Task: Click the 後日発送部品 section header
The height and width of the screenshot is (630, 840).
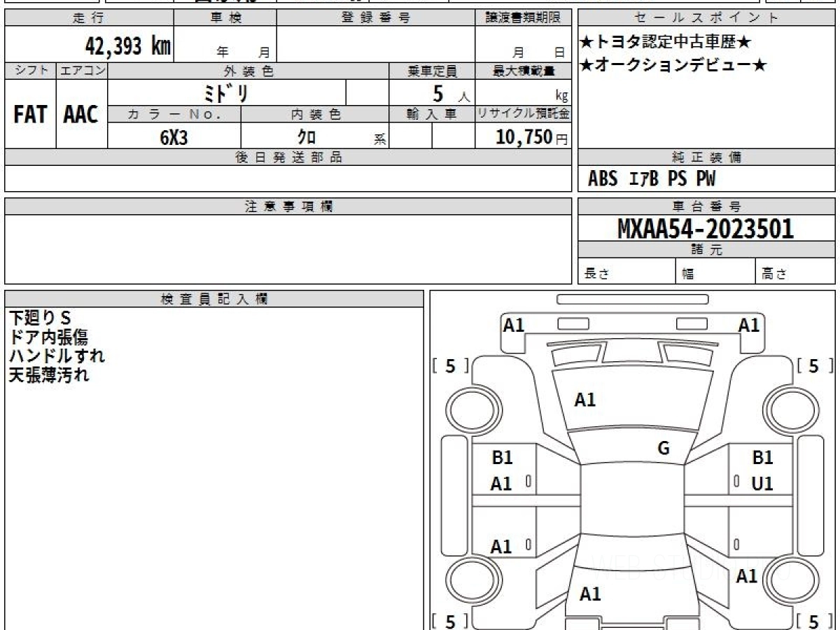Action: [x=288, y=157]
